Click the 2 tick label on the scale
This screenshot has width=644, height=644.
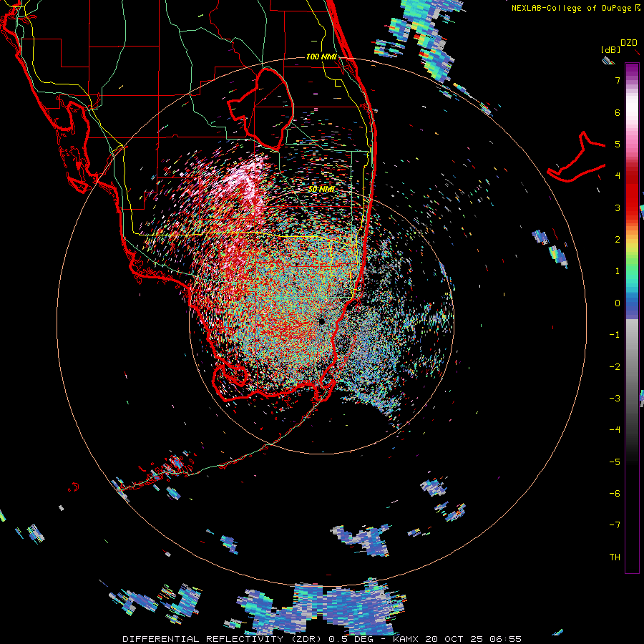click(x=618, y=240)
